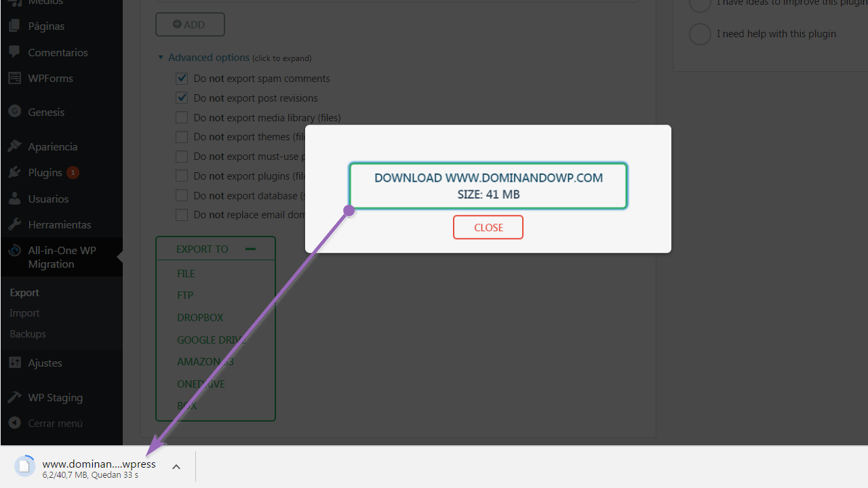Click the downloading file icon in download bar
Image resolution: width=868 pixels, height=488 pixels.
pos(25,466)
